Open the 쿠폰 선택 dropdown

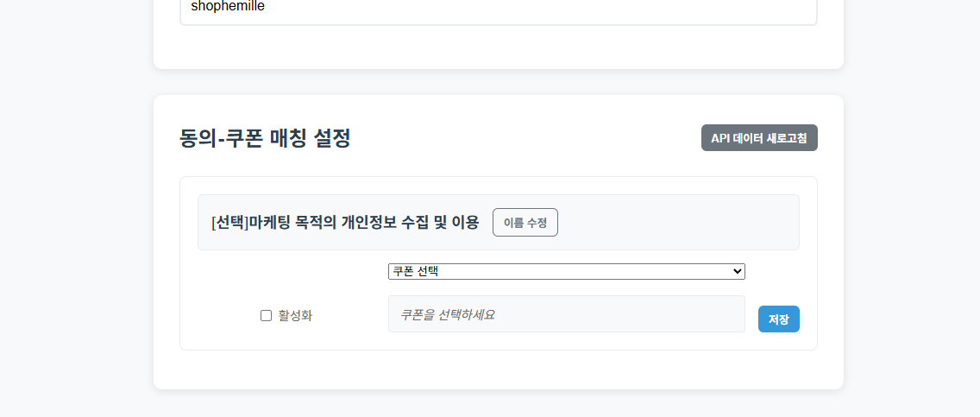[x=566, y=271]
